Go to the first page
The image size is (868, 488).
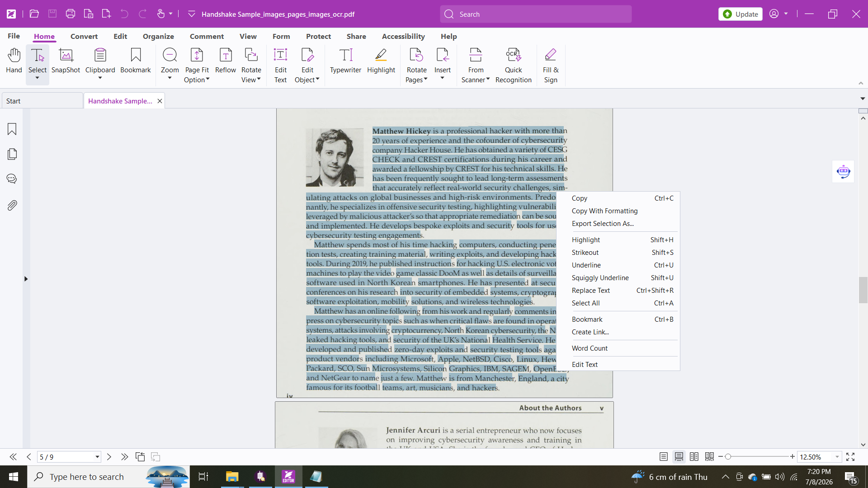click(13, 457)
